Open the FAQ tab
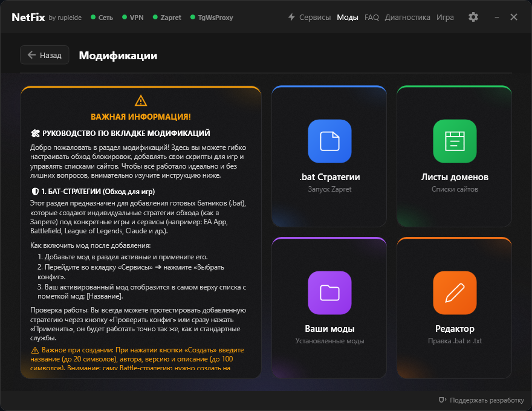532x411 pixels. [x=372, y=18]
